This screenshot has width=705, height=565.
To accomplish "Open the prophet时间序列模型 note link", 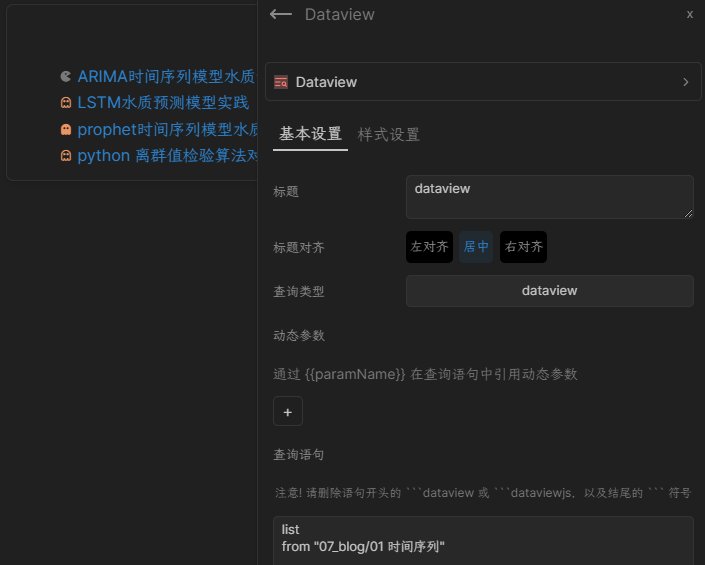I will coord(167,129).
